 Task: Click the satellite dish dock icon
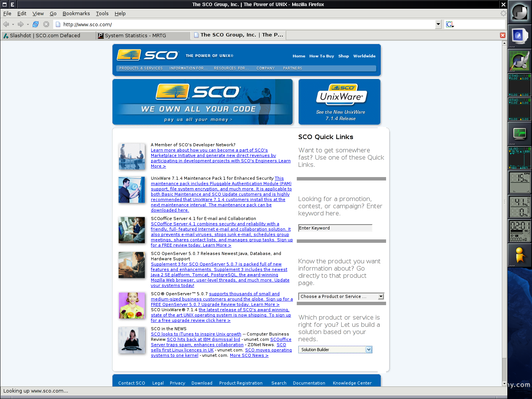519,61
